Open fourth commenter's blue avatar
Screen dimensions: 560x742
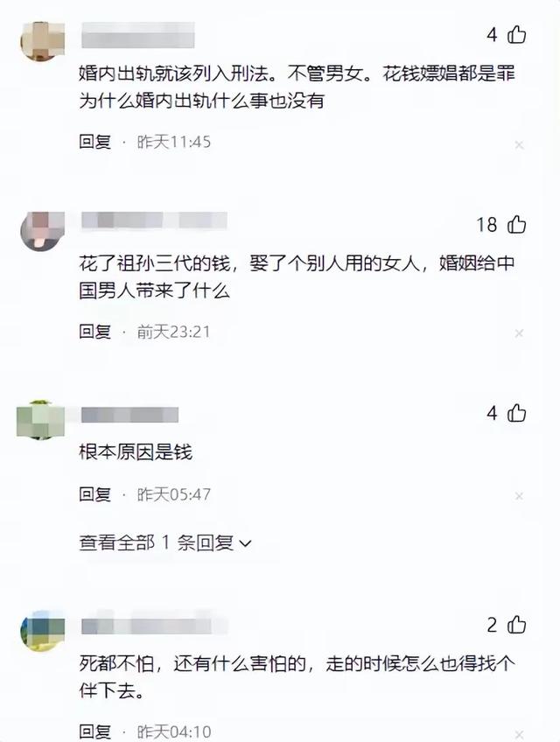[x=42, y=631]
